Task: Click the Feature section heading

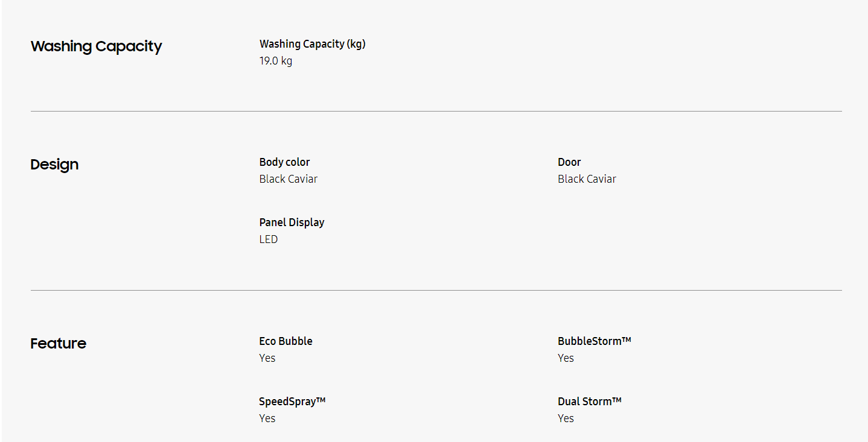Action: point(58,344)
